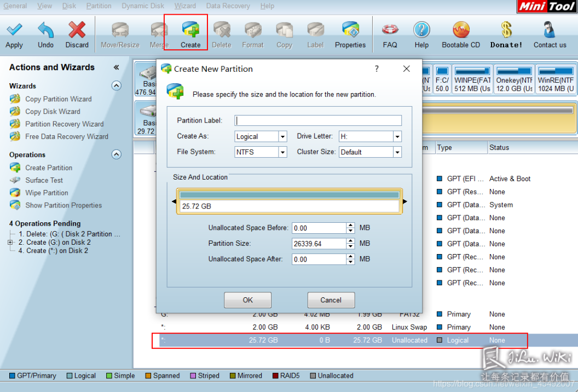Click the dialog's question mark help button
The width and height of the screenshot is (578, 392).
pyautogui.click(x=377, y=68)
